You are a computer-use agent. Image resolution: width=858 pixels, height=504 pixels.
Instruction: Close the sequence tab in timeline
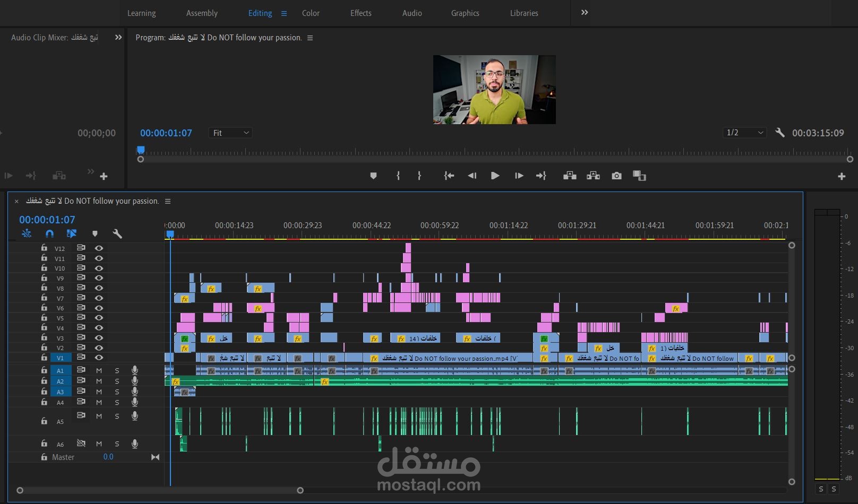point(16,202)
